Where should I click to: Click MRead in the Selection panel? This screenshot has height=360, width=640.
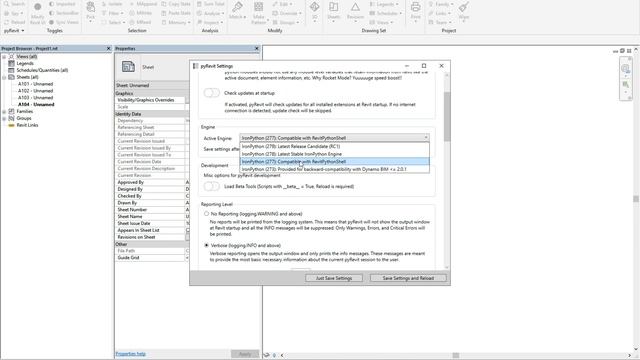pos(140,22)
